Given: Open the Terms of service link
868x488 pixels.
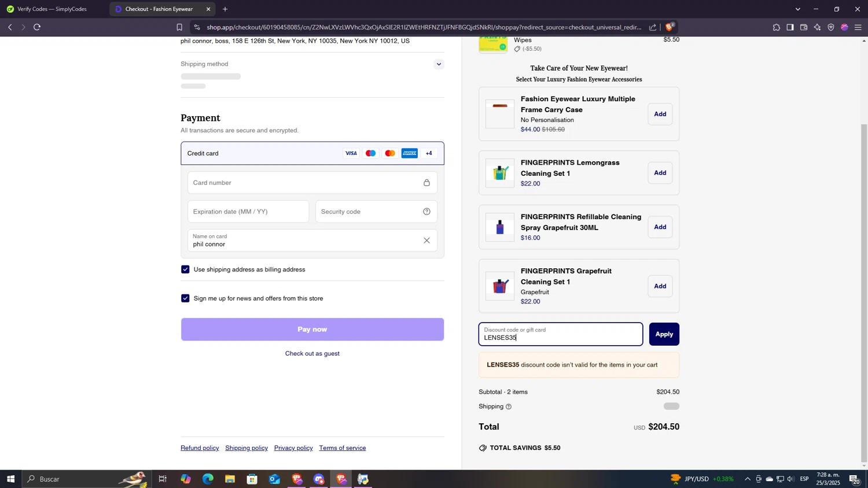Looking at the screenshot, I should point(343,448).
